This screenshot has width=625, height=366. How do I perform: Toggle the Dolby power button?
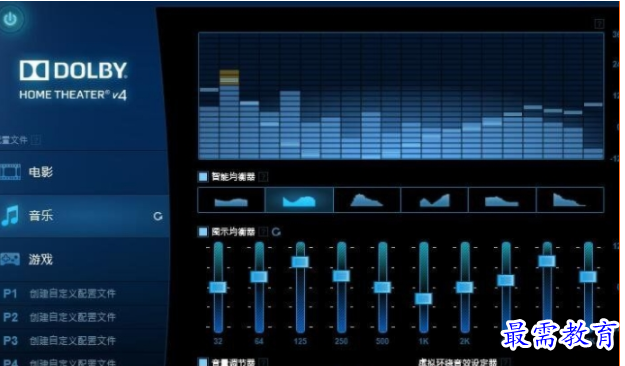click(x=10, y=19)
